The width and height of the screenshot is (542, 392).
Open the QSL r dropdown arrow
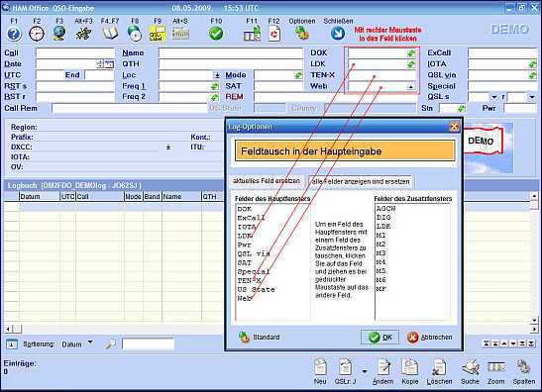[532, 97]
